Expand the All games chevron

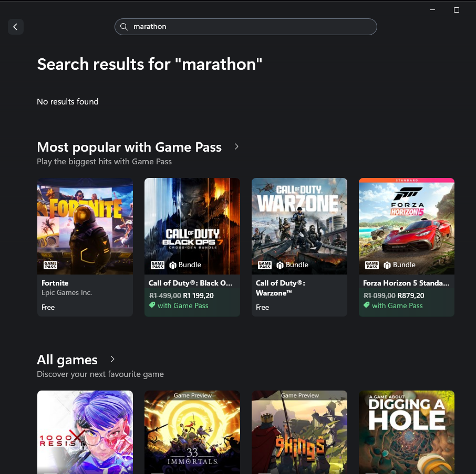112,360
